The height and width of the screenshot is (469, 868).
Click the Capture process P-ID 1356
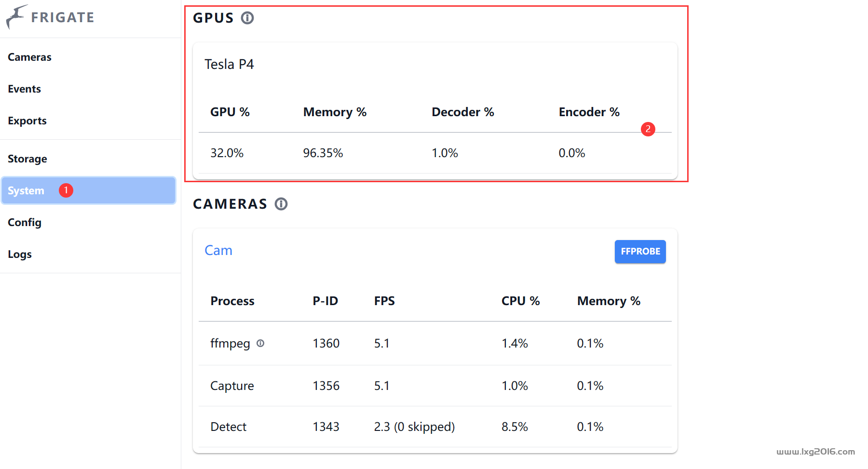pyautogui.click(x=326, y=386)
